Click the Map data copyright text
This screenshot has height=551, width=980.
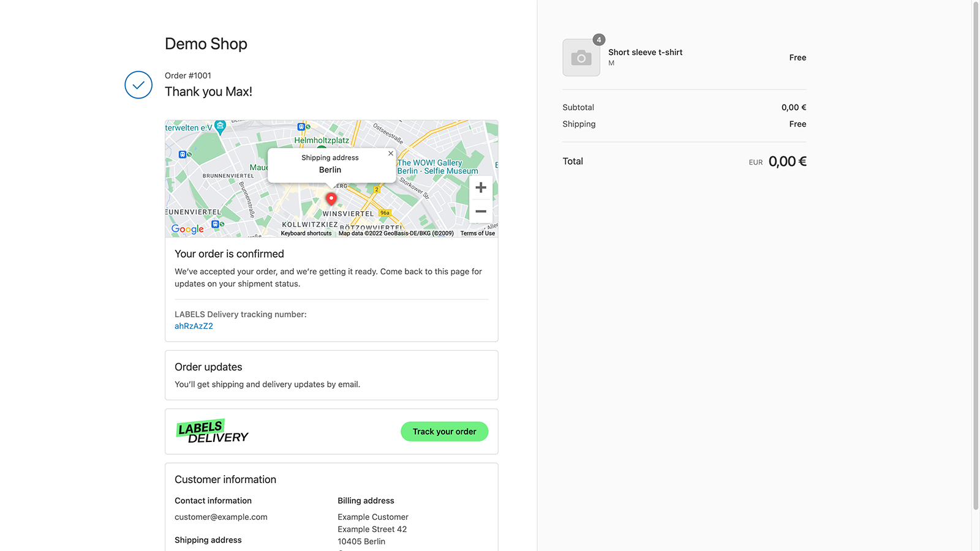click(396, 233)
